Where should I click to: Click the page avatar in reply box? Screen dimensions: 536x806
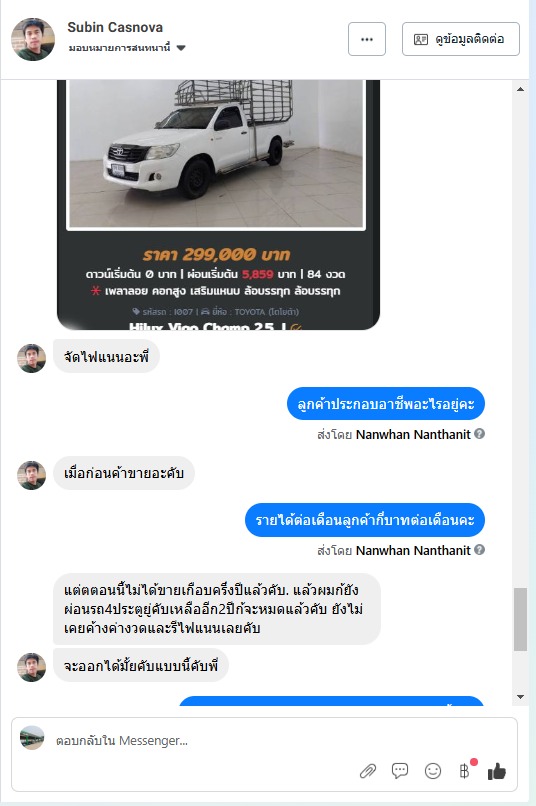tap(32, 738)
